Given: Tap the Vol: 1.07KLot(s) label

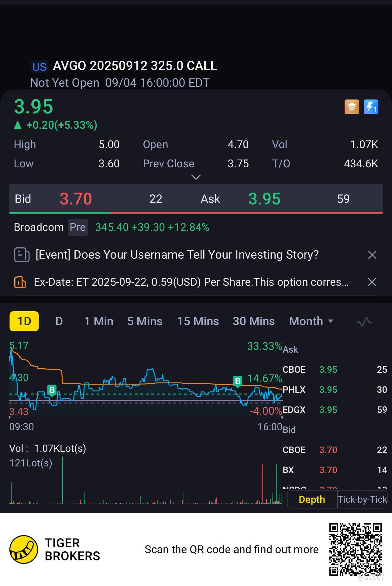Looking at the screenshot, I should point(48,448).
